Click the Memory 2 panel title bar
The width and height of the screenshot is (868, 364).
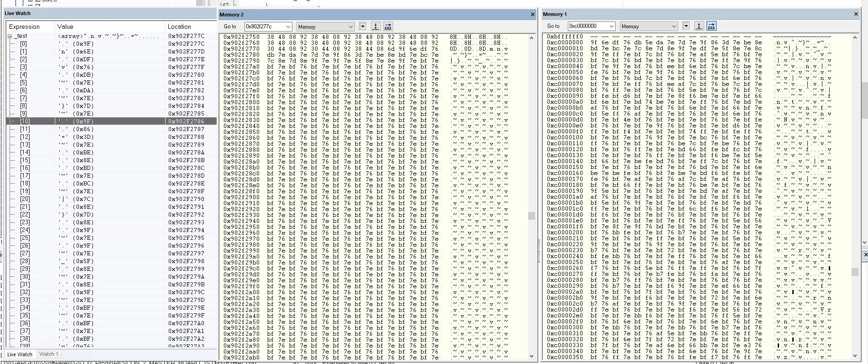(377, 15)
